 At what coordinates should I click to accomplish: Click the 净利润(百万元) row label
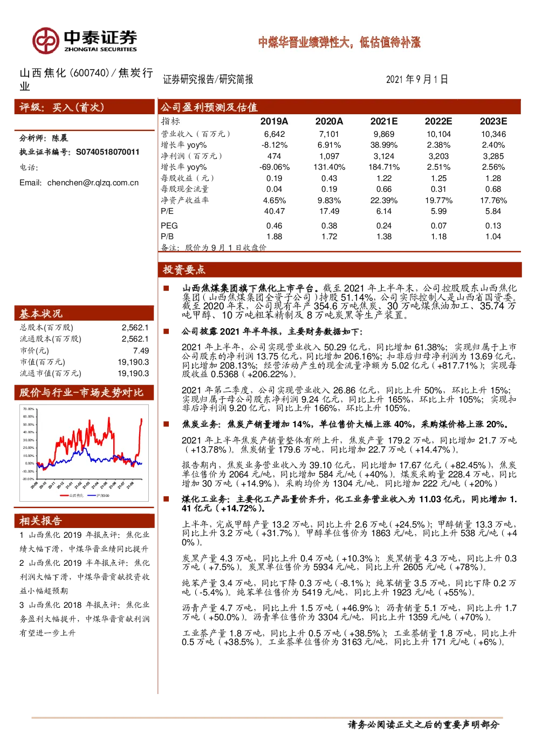tap(191, 156)
